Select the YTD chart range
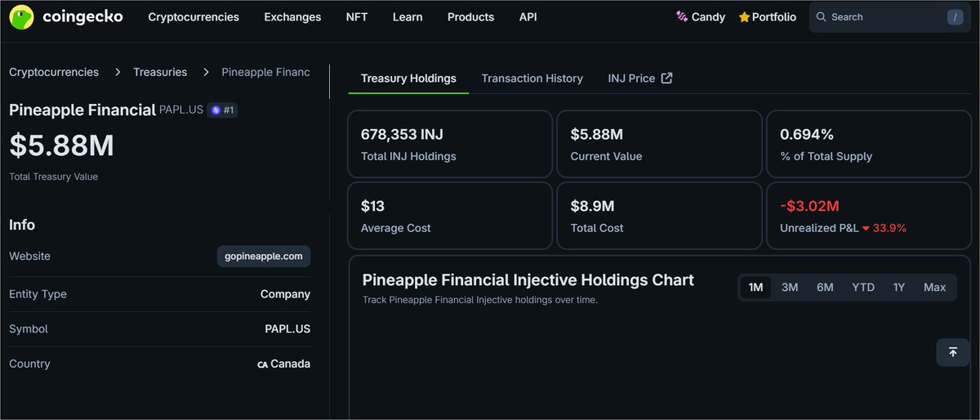 pyautogui.click(x=863, y=287)
